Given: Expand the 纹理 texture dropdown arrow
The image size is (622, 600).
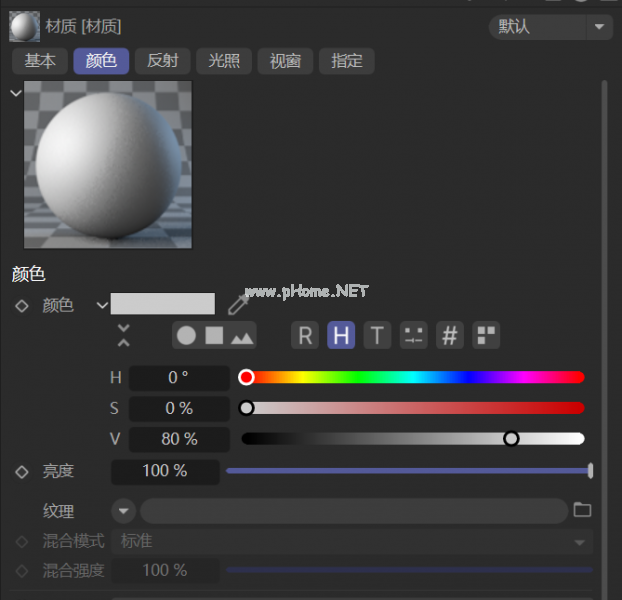Looking at the screenshot, I should point(123,511).
